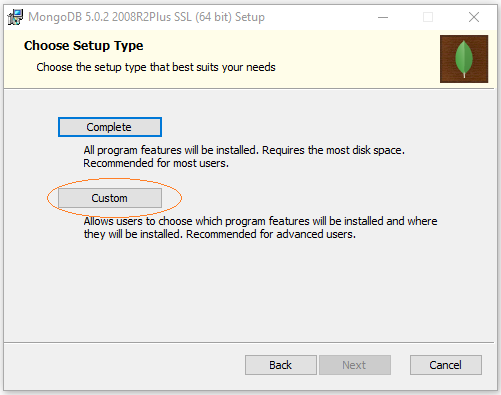The width and height of the screenshot is (501, 395).
Task: Click the disabled maximize window button
Action: click(428, 17)
